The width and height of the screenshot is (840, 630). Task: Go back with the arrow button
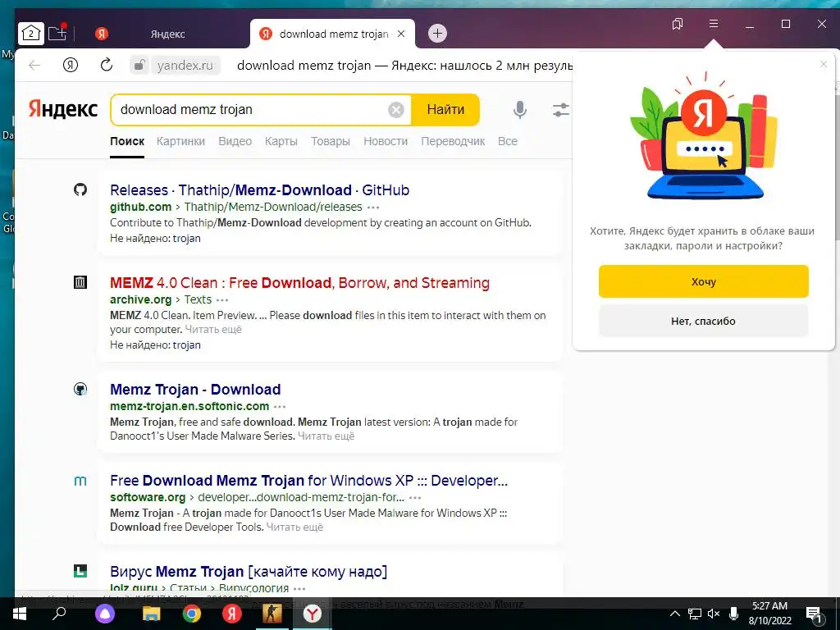pos(34,66)
